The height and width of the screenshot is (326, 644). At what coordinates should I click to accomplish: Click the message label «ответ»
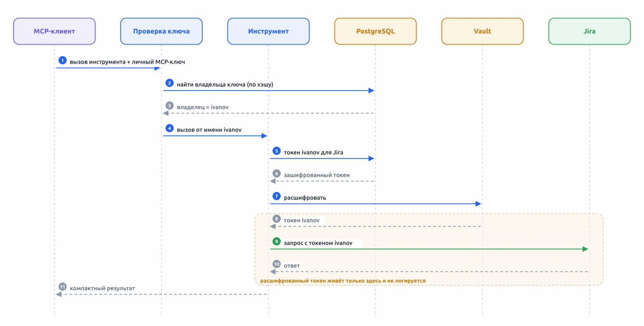pos(292,266)
